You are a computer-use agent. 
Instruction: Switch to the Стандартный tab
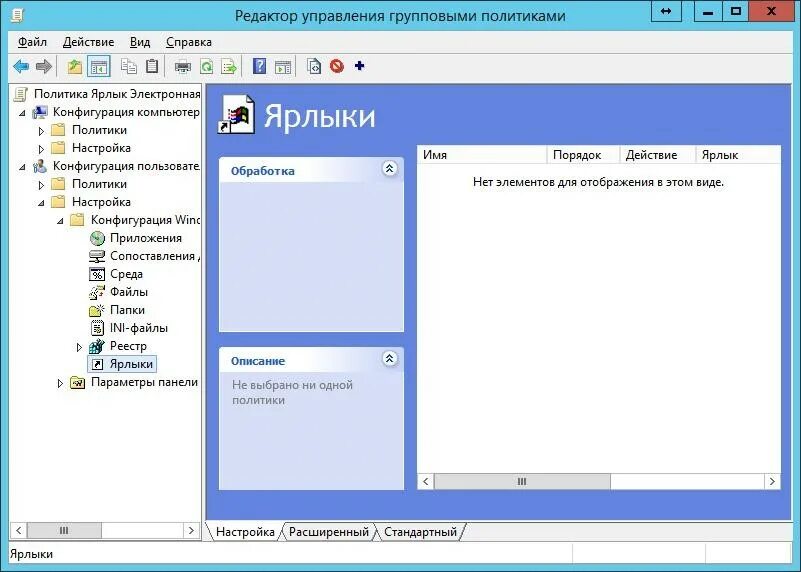420,532
